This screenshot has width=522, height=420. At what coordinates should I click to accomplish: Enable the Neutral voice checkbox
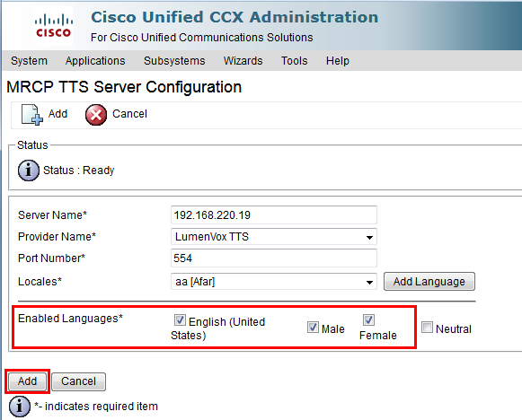(x=427, y=328)
